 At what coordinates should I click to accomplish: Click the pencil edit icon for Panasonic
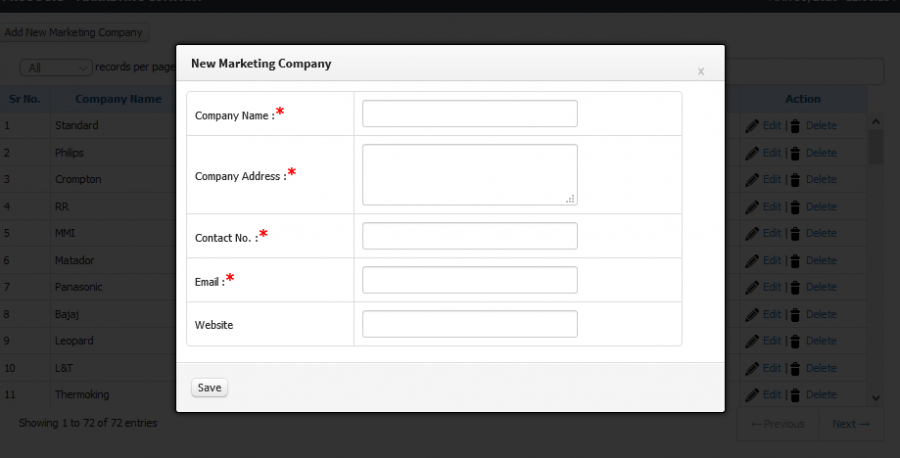point(752,287)
